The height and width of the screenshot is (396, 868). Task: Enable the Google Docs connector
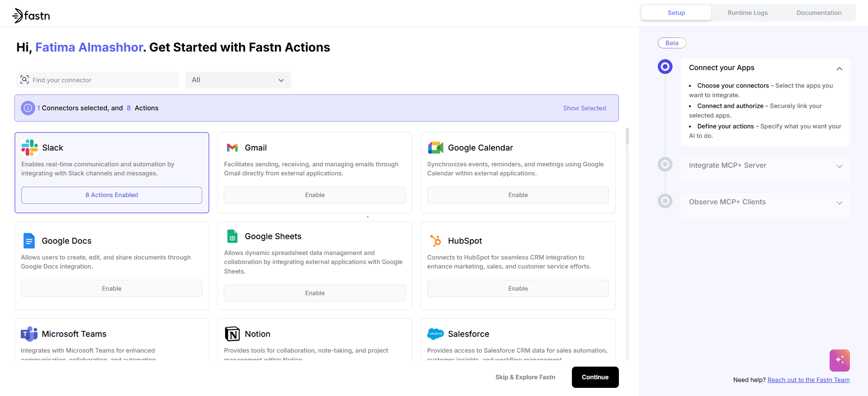tap(112, 288)
